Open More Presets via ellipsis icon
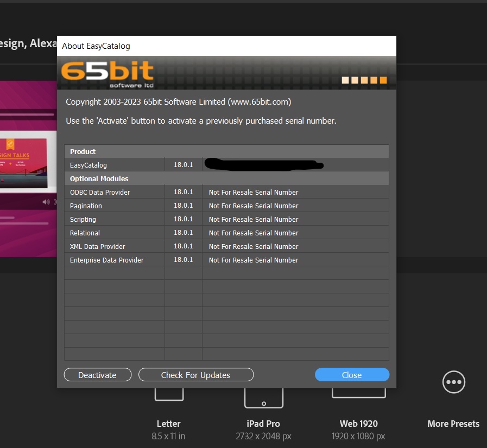The image size is (487, 448). [x=453, y=382]
